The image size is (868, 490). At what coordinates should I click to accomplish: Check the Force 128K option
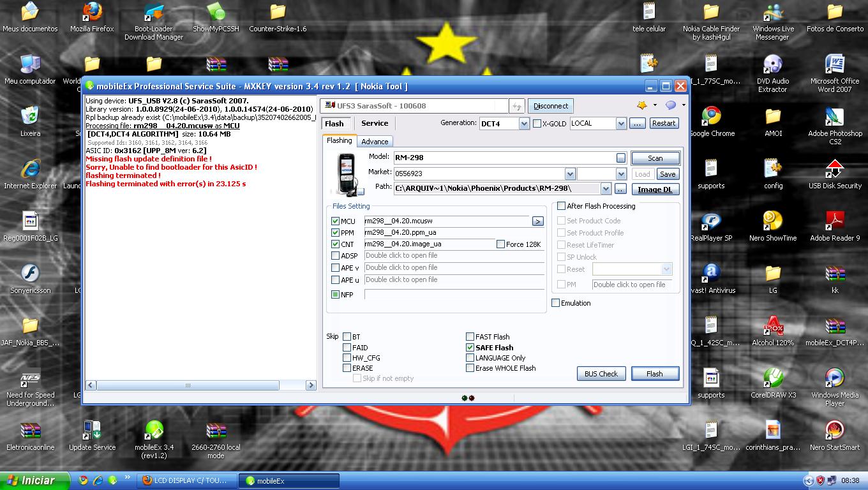point(500,244)
